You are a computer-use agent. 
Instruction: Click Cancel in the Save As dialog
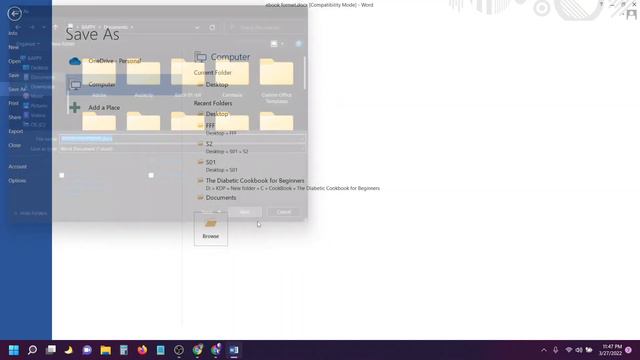pos(284,212)
